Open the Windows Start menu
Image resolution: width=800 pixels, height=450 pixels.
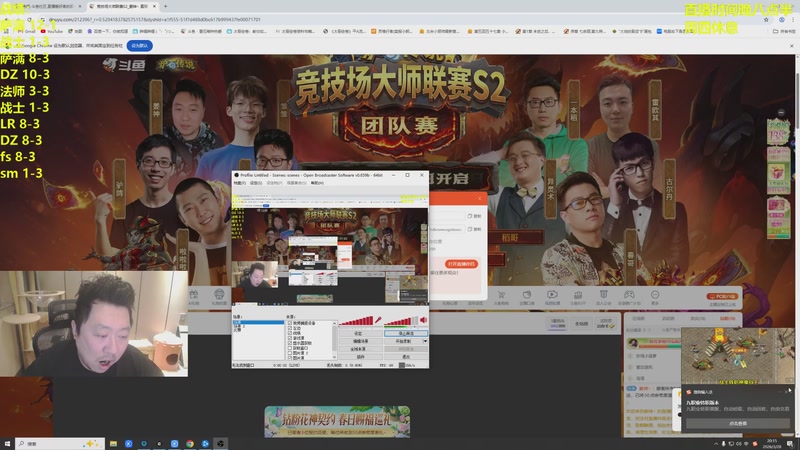coord(7,444)
